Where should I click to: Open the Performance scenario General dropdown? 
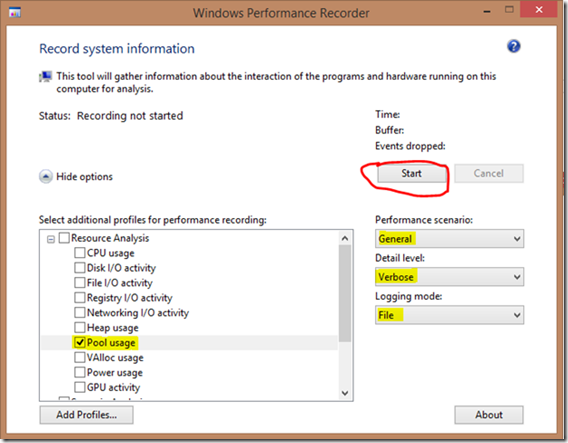pos(449,239)
